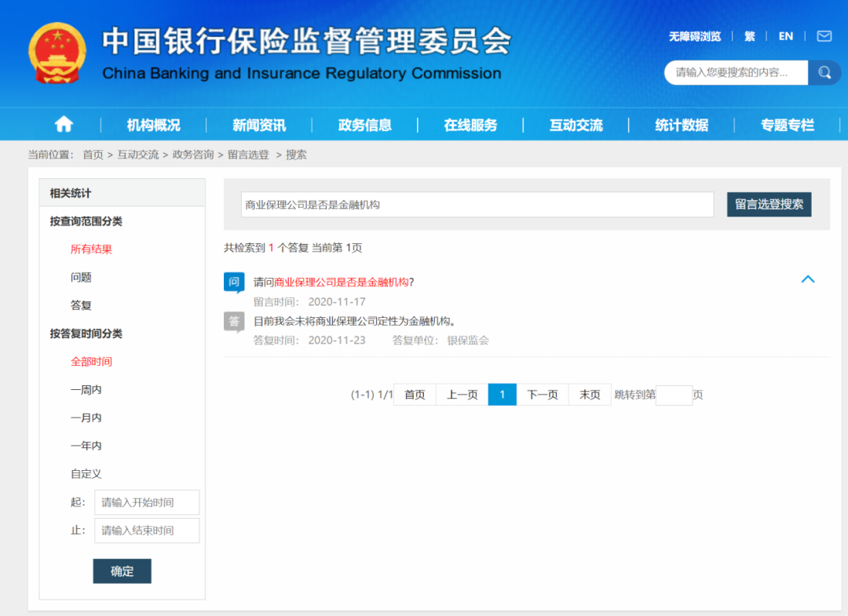Open the 统计数据 menu
848x616 pixels.
(682, 126)
